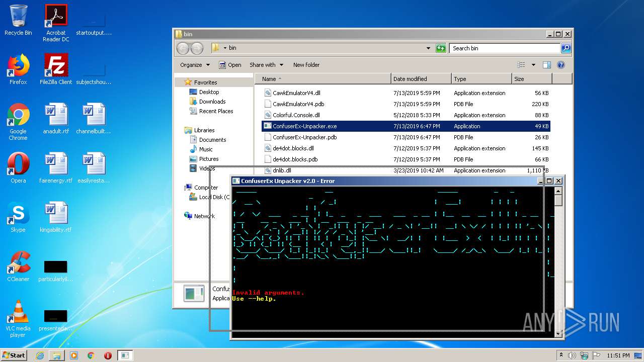Select ConfuserEx-Unpacker.pdb file
Screen dimensions: 644x362
coord(406,137)
